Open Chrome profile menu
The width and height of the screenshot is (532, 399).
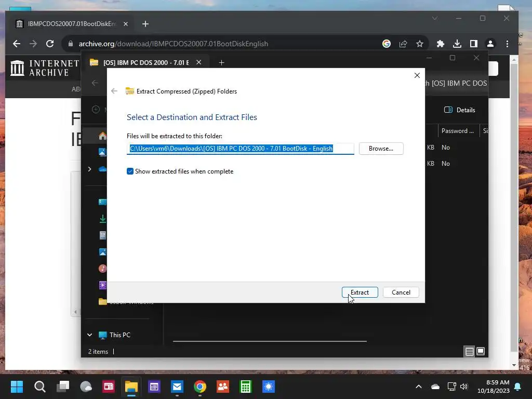pos(490,44)
